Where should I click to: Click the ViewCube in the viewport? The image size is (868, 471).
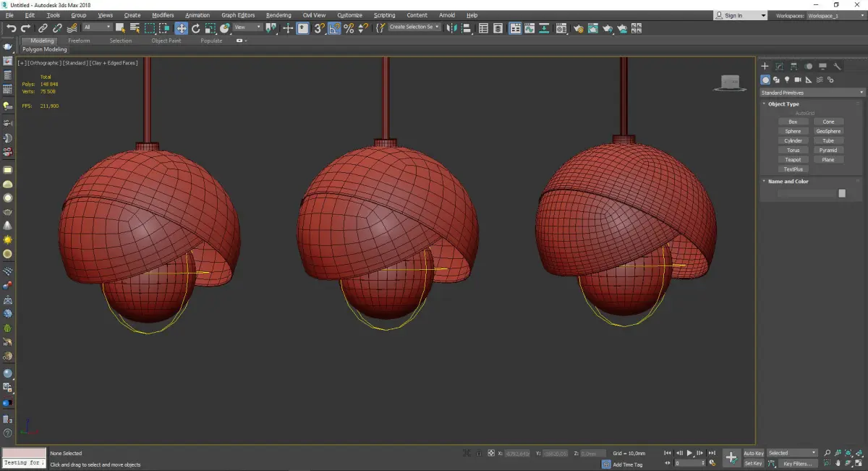pyautogui.click(x=731, y=82)
